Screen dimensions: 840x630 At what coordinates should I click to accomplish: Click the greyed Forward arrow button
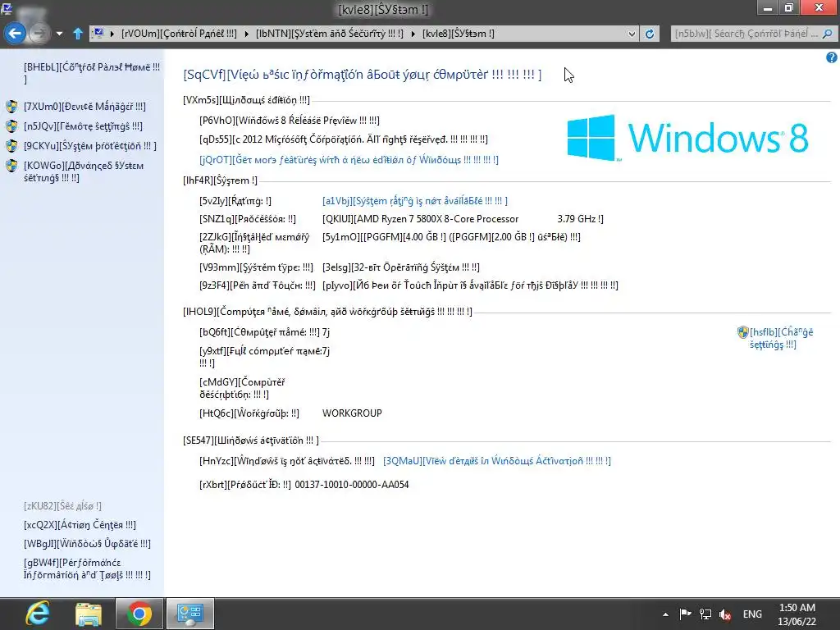pos(39,33)
